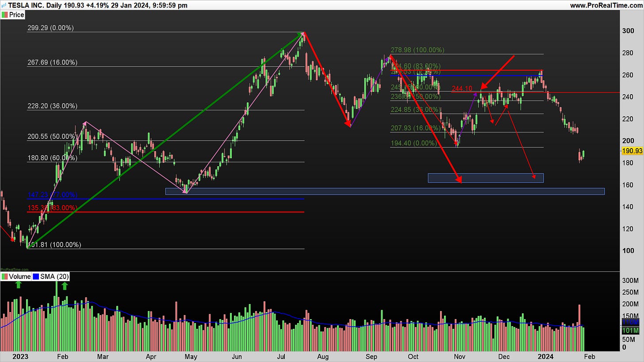Click the 300 price axis label
644x362 pixels.
(628, 31)
